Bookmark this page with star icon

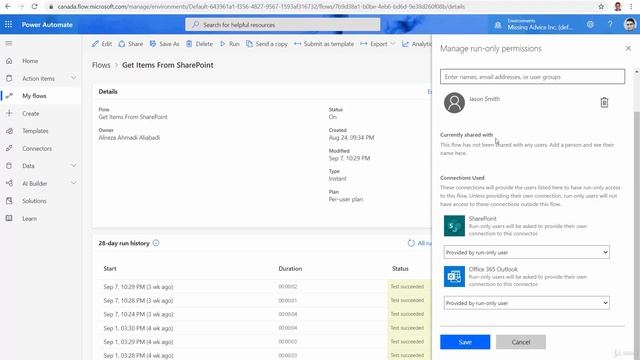coord(601,7)
